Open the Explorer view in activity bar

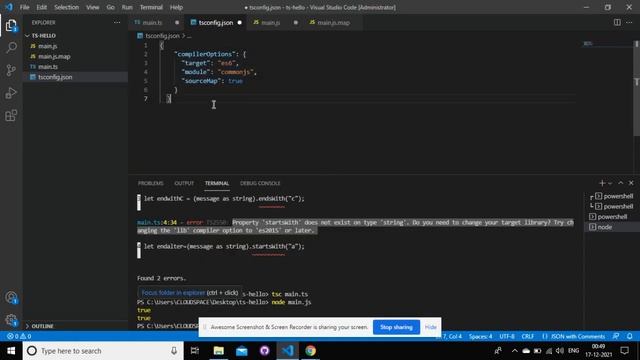click(x=11, y=26)
